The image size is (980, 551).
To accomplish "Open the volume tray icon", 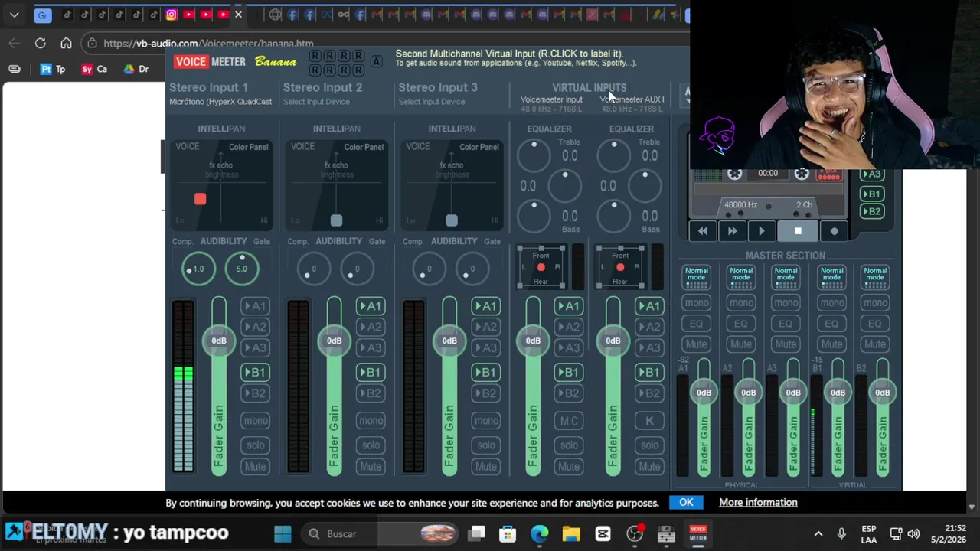I will click(913, 533).
